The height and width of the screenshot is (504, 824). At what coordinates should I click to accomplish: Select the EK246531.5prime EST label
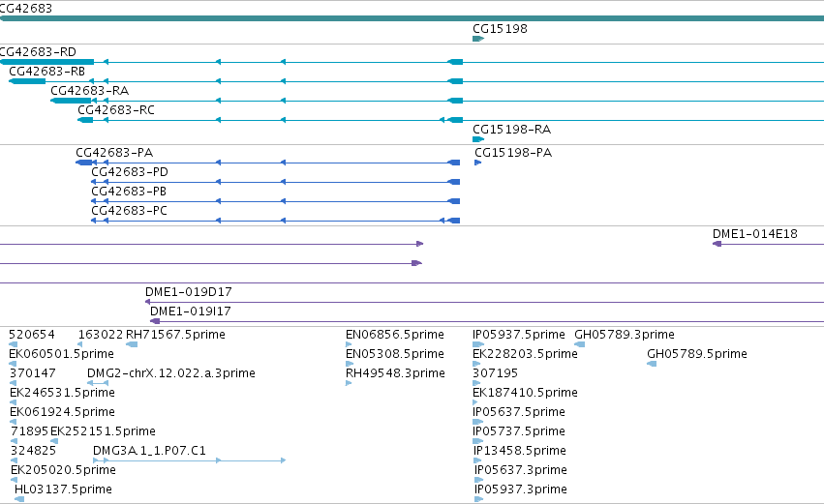click(62, 393)
